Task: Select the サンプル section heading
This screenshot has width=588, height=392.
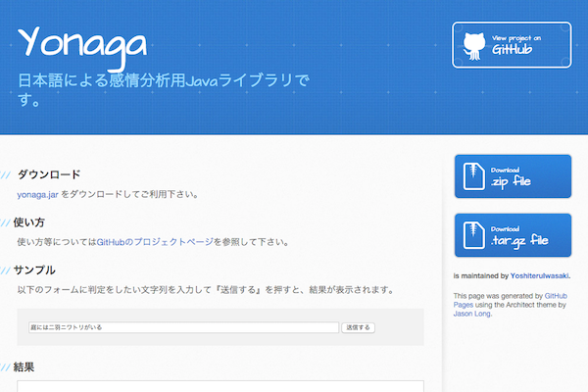Action: tap(34, 270)
